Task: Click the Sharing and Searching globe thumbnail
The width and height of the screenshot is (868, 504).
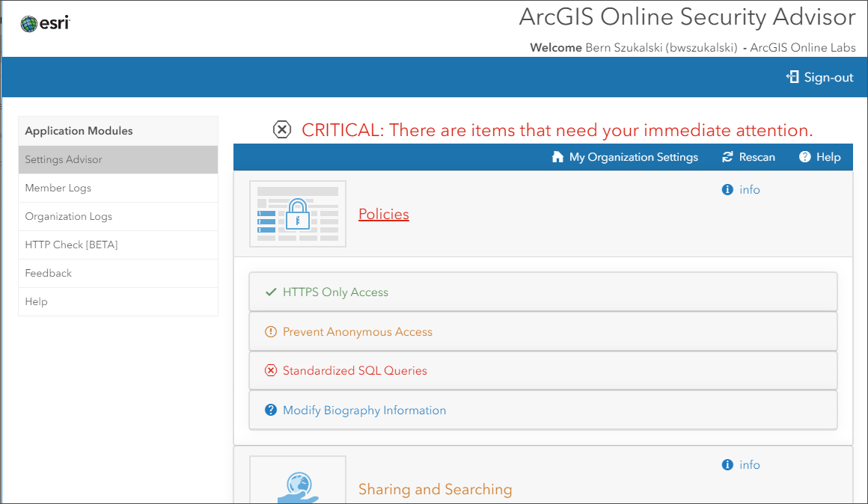Action: (x=298, y=479)
